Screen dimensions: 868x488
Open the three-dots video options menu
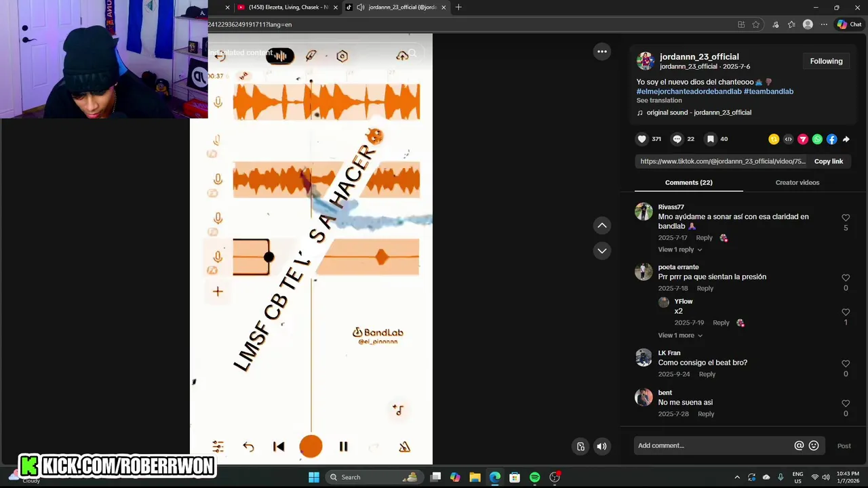(601, 52)
